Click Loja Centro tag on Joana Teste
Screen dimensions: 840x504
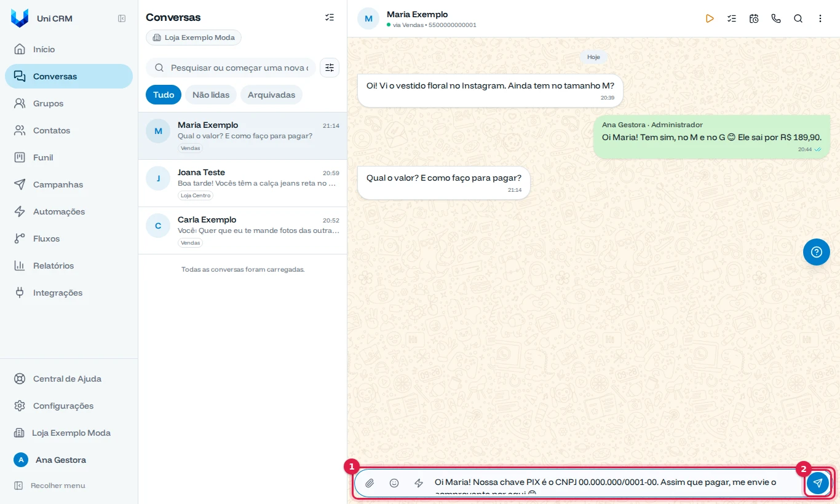196,195
